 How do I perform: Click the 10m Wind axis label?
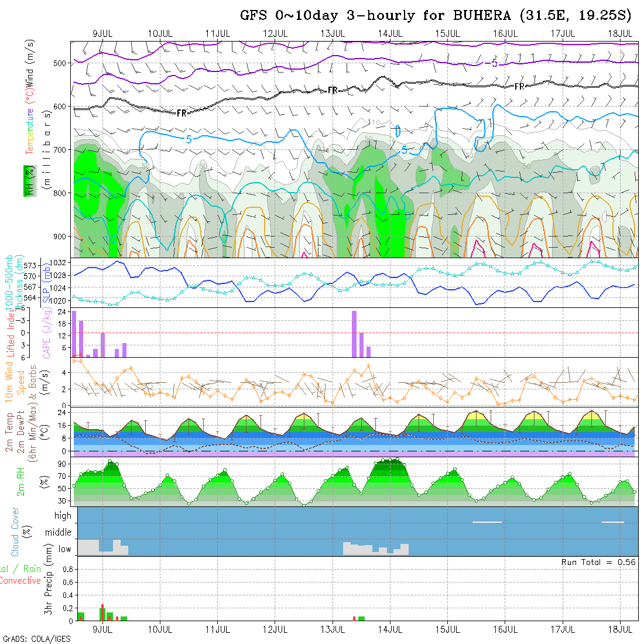click(9, 381)
